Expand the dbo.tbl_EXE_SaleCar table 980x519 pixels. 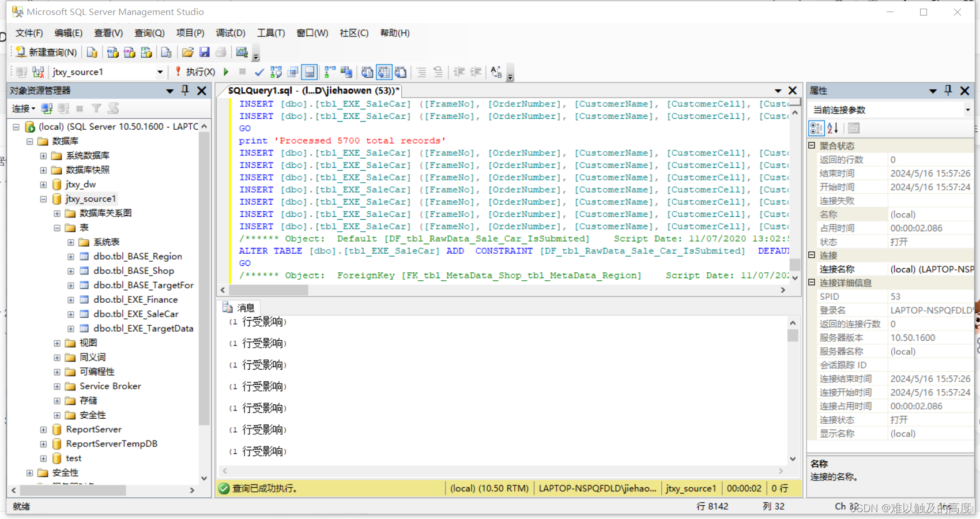[71, 314]
